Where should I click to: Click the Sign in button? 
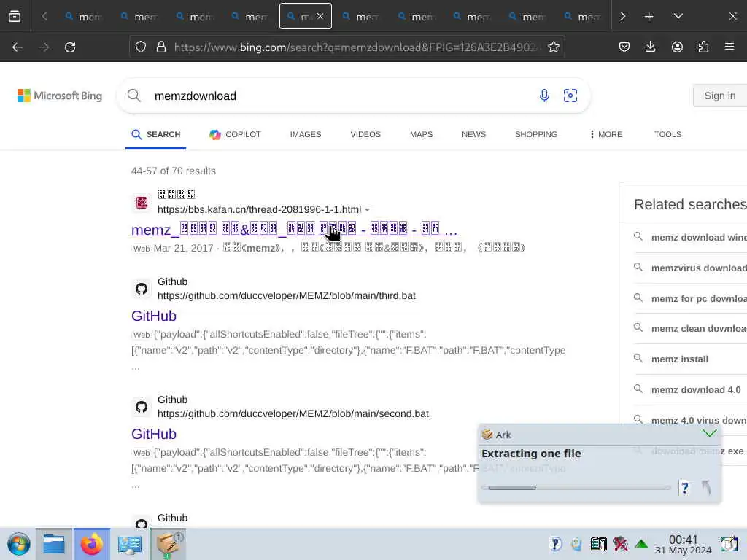click(719, 96)
